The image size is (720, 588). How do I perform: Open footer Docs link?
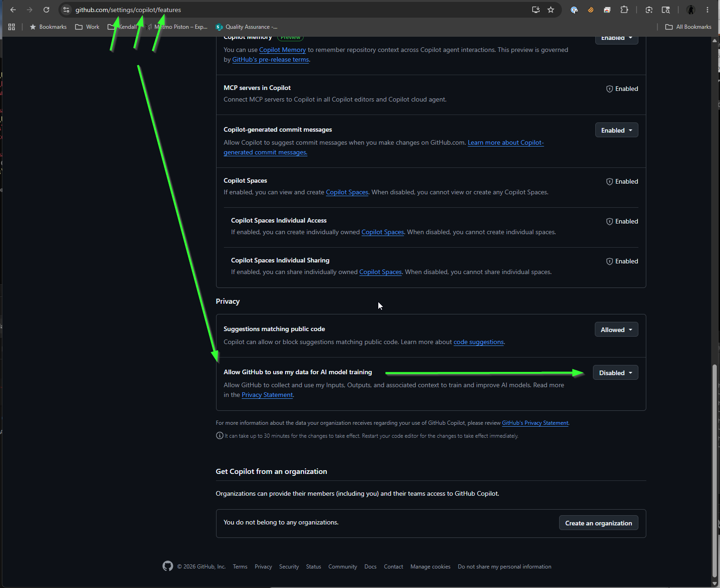(370, 567)
